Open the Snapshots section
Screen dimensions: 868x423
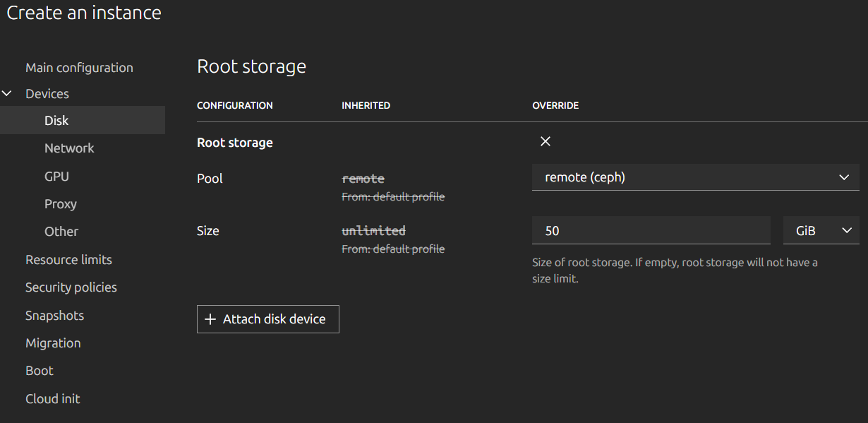54,316
